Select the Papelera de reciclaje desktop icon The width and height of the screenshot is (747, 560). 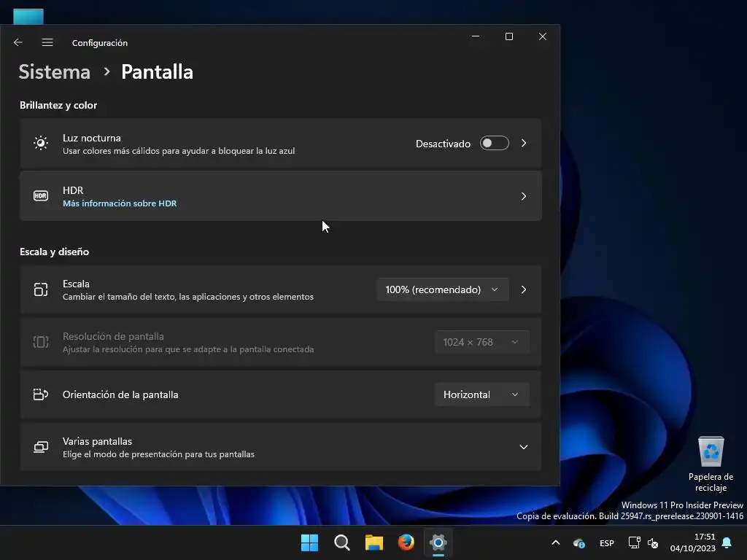pyautogui.click(x=711, y=464)
